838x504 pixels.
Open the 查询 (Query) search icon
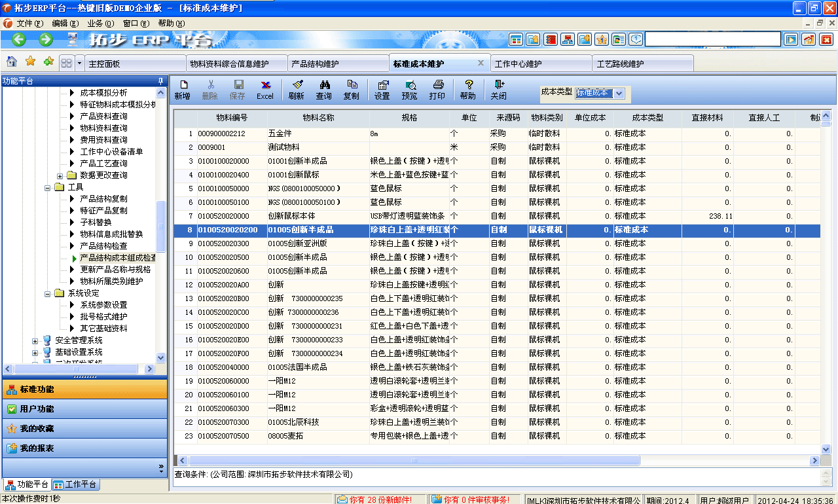click(325, 88)
